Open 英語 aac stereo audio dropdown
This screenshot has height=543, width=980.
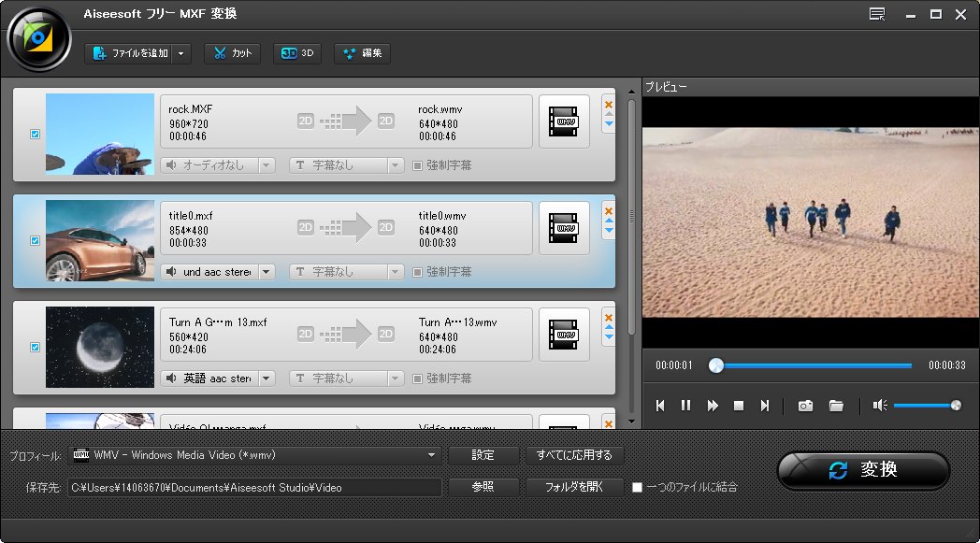pos(267,379)
